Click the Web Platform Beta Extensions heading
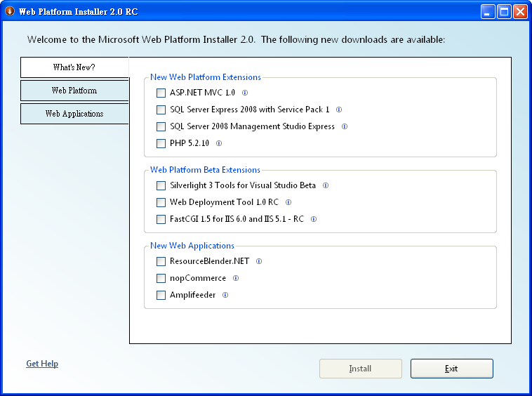Screen dimensions: 532x396 click(x=205, y=170)
